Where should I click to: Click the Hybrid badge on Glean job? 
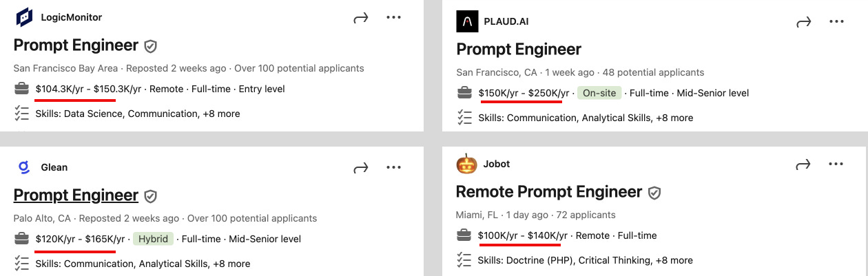(x=152, y=239)
